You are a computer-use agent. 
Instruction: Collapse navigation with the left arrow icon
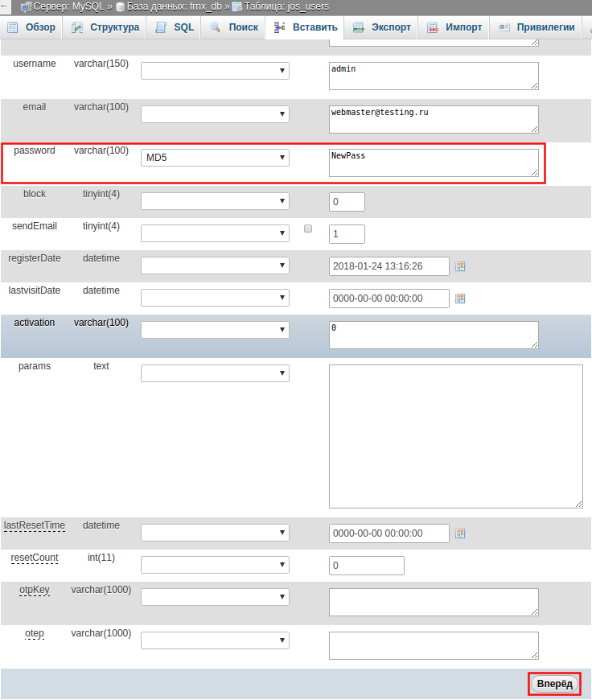(5, 6)
